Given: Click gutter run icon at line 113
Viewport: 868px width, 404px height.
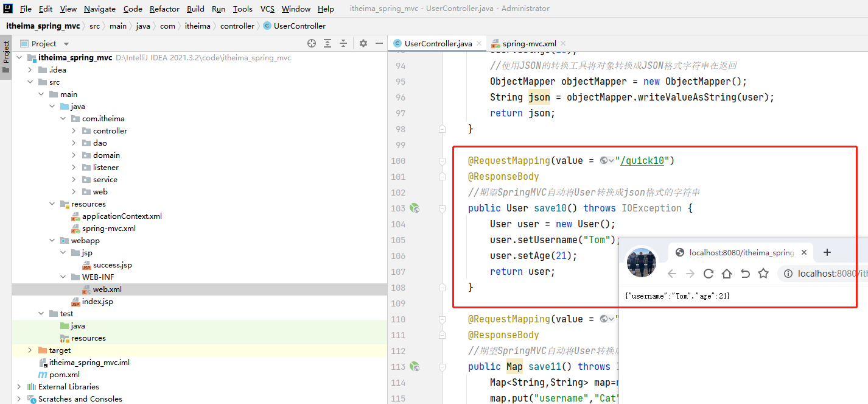Looking at the screenshot, I should (415, 367).
